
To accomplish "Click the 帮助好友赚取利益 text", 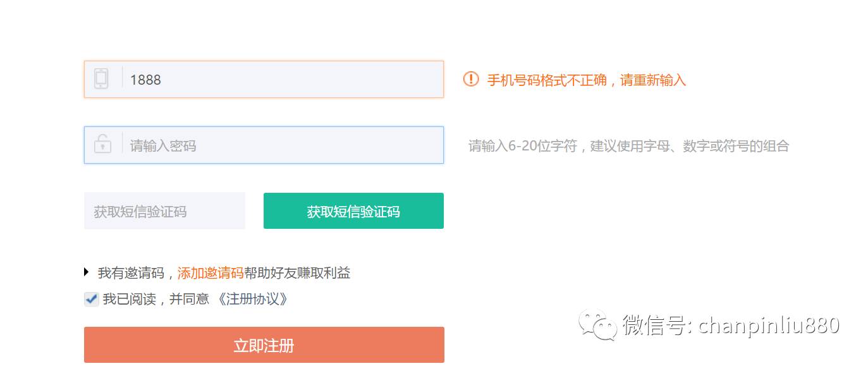I will point(297,273).
